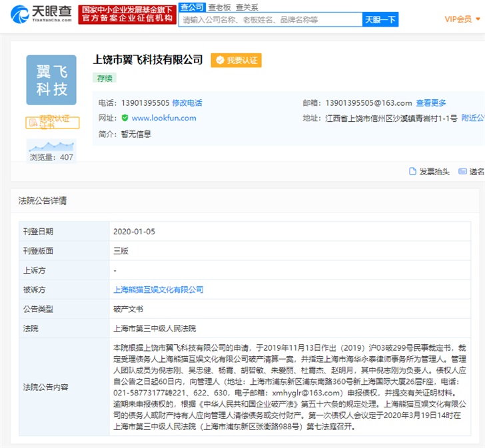Viewport: 485px width, 448px height.
Task: Click the 天眼查 logo
Action: [41, 14]
